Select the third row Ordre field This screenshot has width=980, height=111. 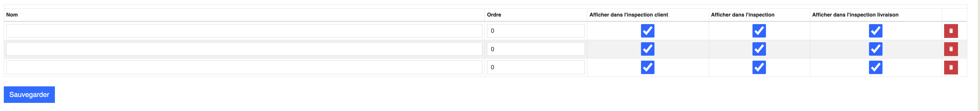tap(536, 67)
